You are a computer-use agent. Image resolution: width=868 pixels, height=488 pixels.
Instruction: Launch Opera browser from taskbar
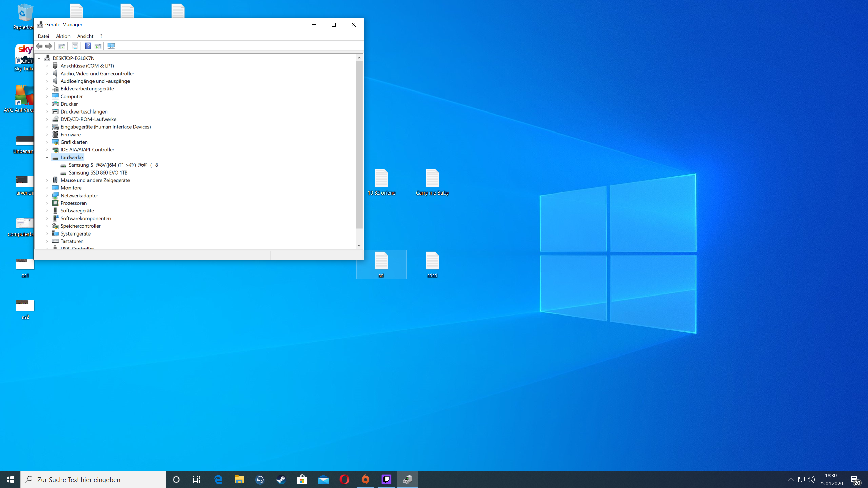[344, 480]
